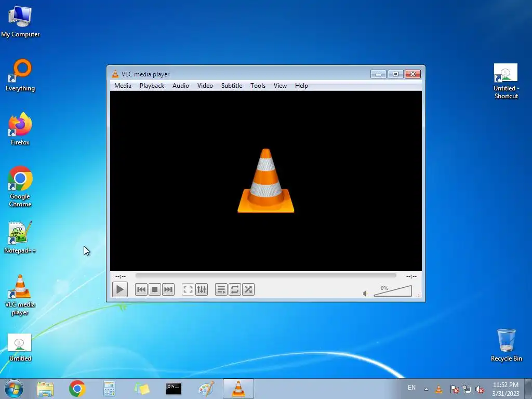Maximize the VLC media player window
532x399 pixels.
pos(395,74)
